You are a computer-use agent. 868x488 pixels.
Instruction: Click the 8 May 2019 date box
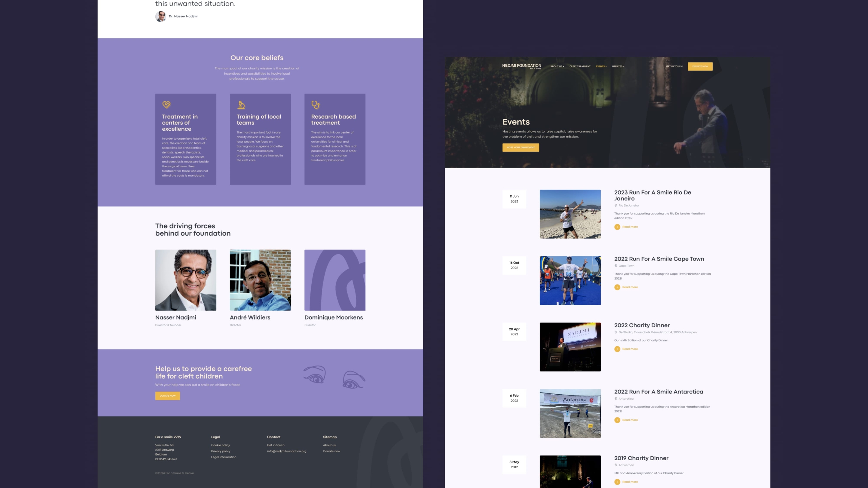point(514,465)
